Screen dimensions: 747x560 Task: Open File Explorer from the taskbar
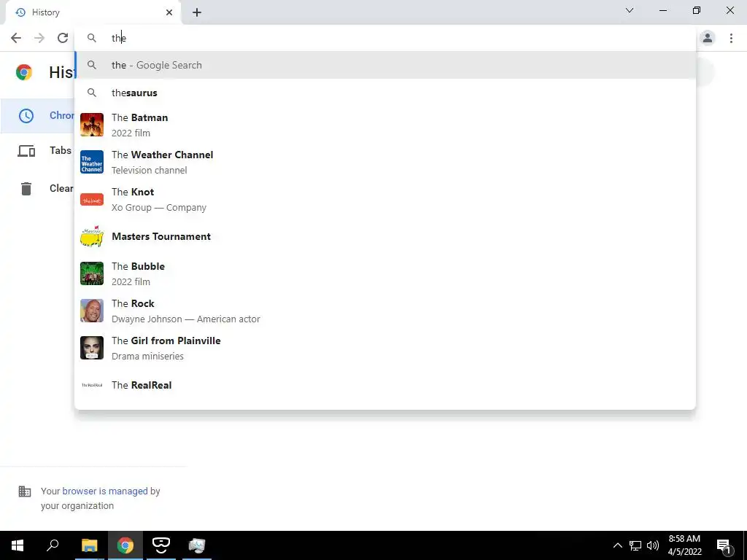(x=90, y=545)
